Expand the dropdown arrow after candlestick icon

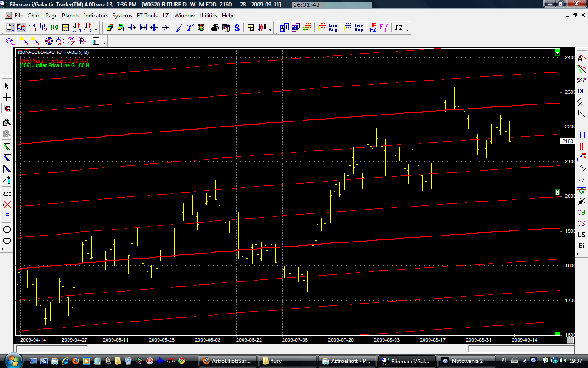coord(270,30)
